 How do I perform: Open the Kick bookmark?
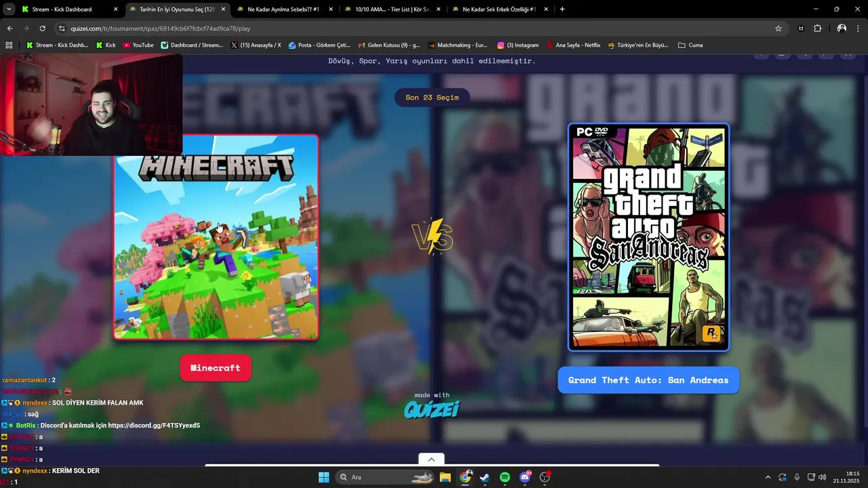click(x=106, y=45)
